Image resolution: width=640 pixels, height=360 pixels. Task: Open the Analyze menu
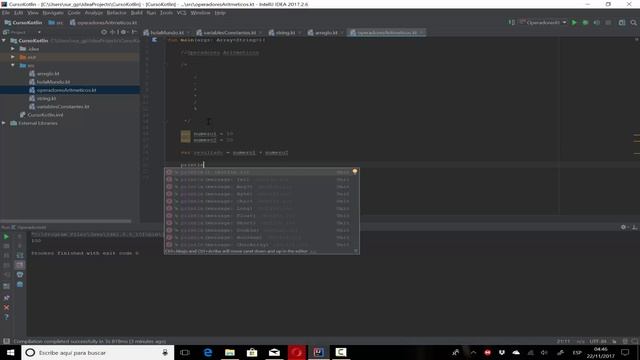click(93, 13)
